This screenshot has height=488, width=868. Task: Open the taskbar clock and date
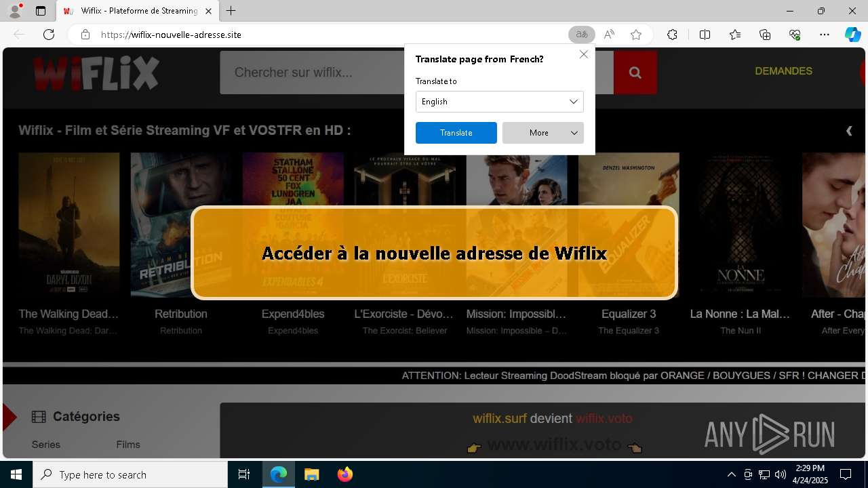coord(810,474)
